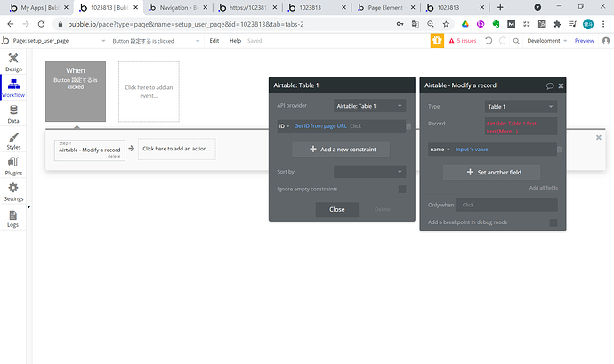The width and height of the screenshot is (614, 364).
Task: Open the Logs tab in the sidebar
Action: pos(13,219)
